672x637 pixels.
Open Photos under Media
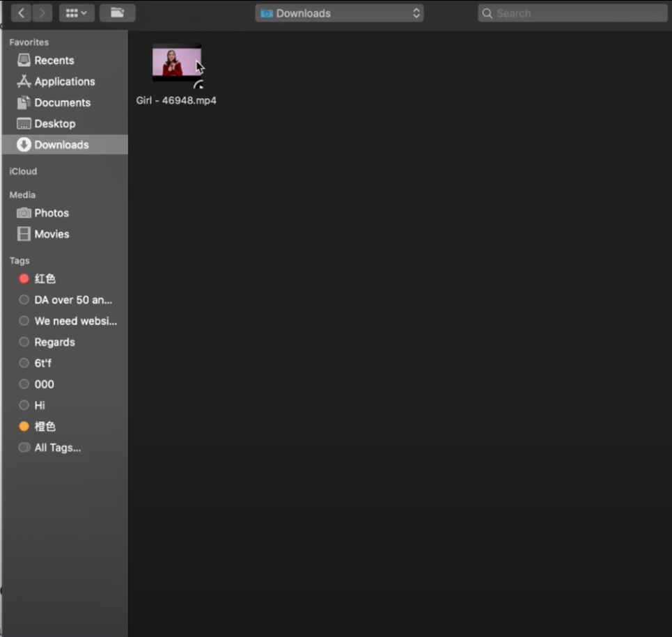coord(65,213)
